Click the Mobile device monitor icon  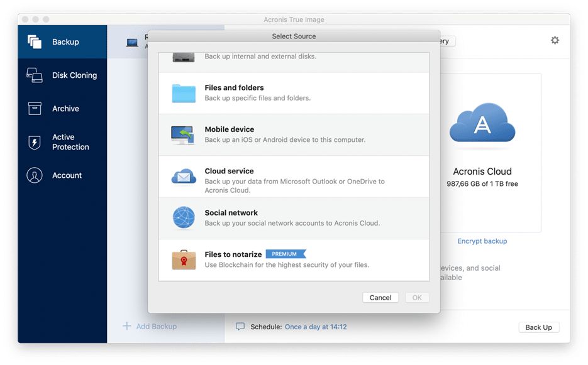coord(183,135)
